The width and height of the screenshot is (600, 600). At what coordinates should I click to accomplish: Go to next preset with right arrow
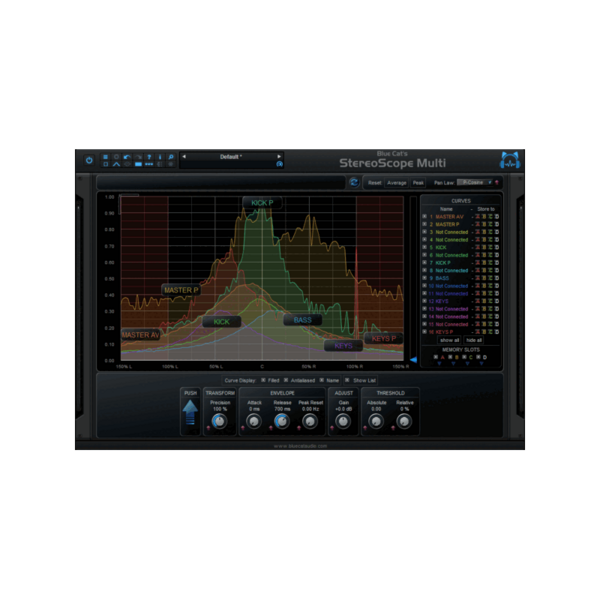click(279, 157)
